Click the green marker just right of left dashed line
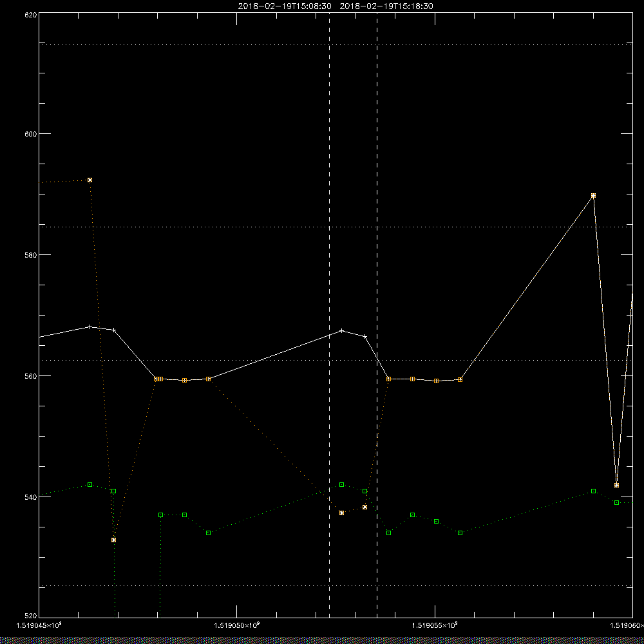 [x=342, y=485]
